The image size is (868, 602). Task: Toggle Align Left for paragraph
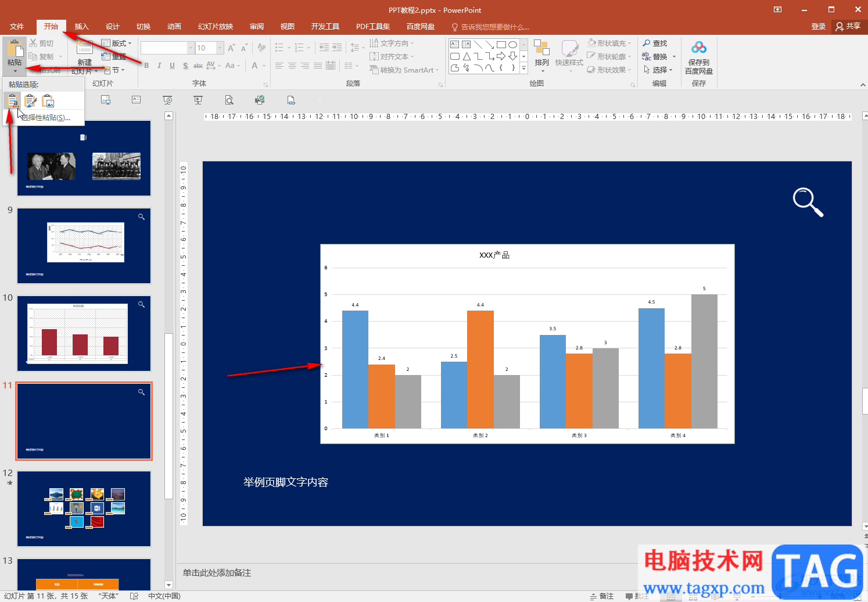pyautogui.click(x=279, y=66)
